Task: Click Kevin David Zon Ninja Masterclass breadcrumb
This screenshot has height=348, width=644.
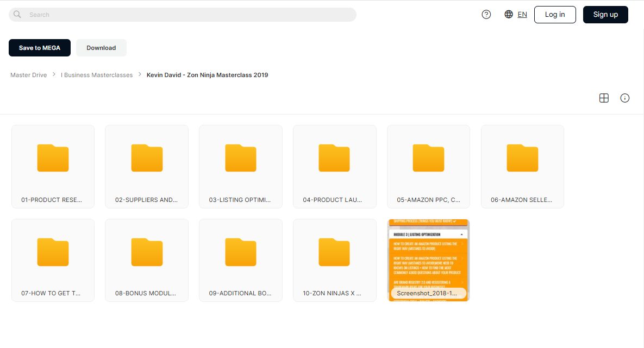Action: point(208,75)
